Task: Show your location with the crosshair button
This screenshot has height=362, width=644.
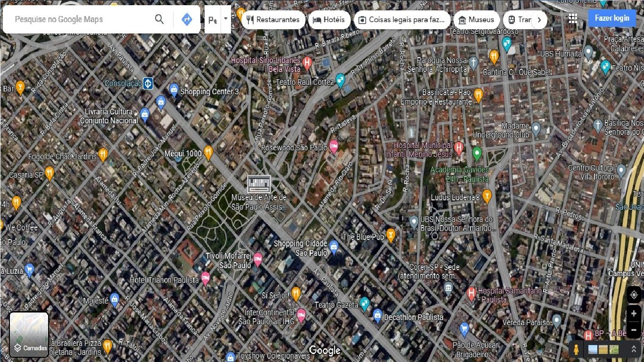Action: [x=634, y=295]
